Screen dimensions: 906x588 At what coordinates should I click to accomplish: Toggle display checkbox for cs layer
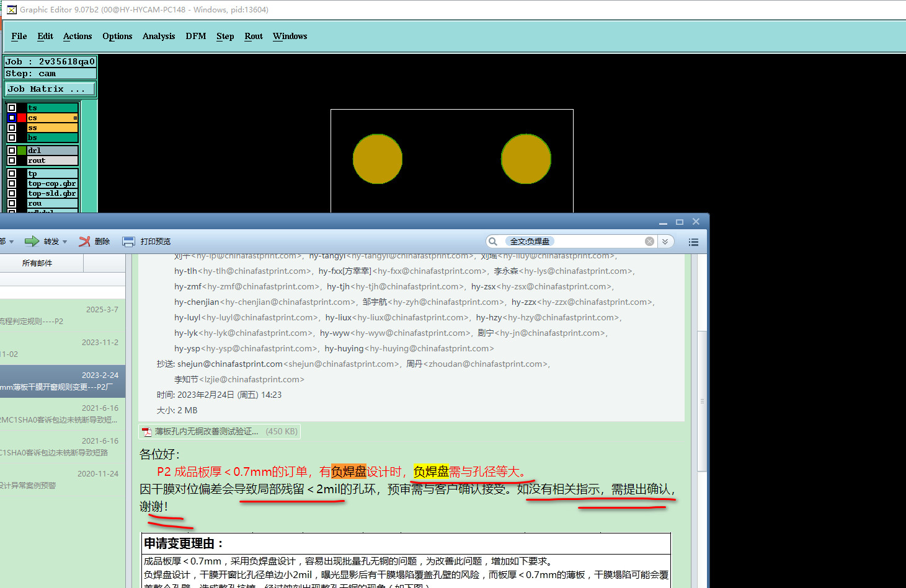(x=12, y=118)
